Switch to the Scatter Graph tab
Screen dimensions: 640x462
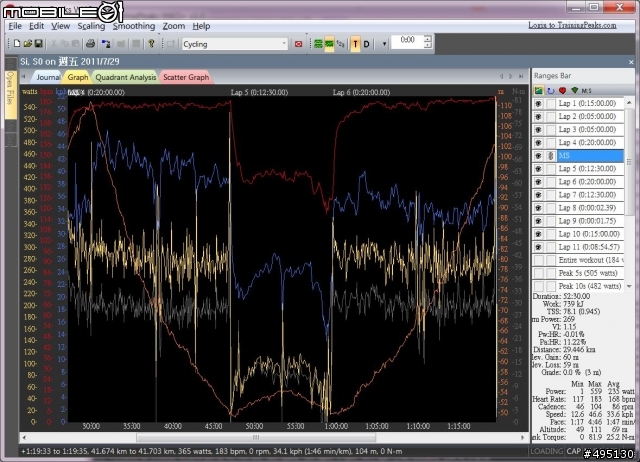(x=186, y=77)
